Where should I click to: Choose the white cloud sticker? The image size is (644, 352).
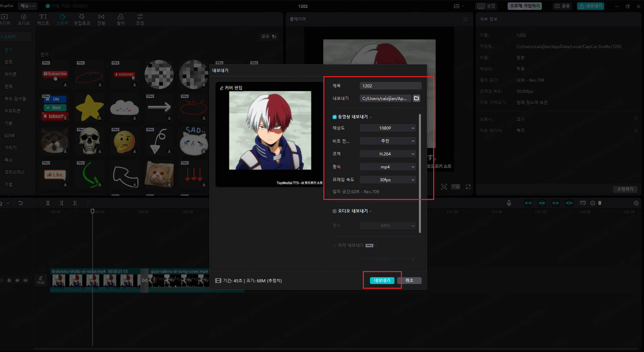pyautogui.click(x=124, y=107)
